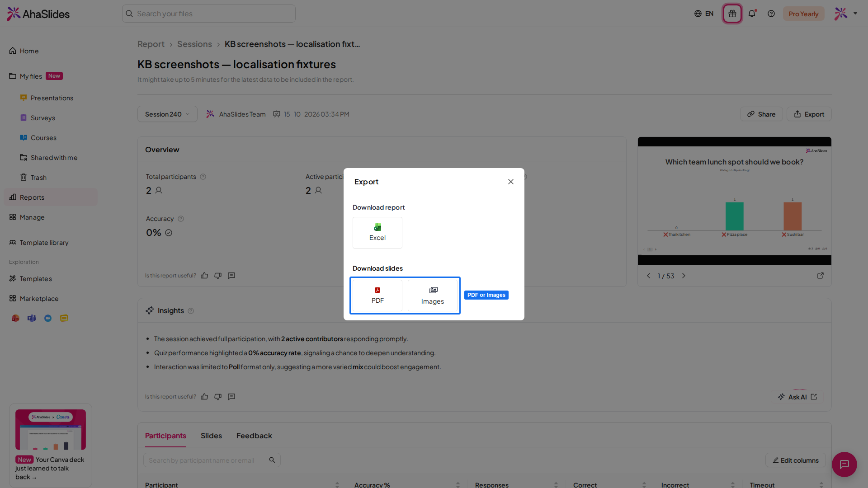Download slides as Images
The image size is (868, 488).
[x=433, y=295]
